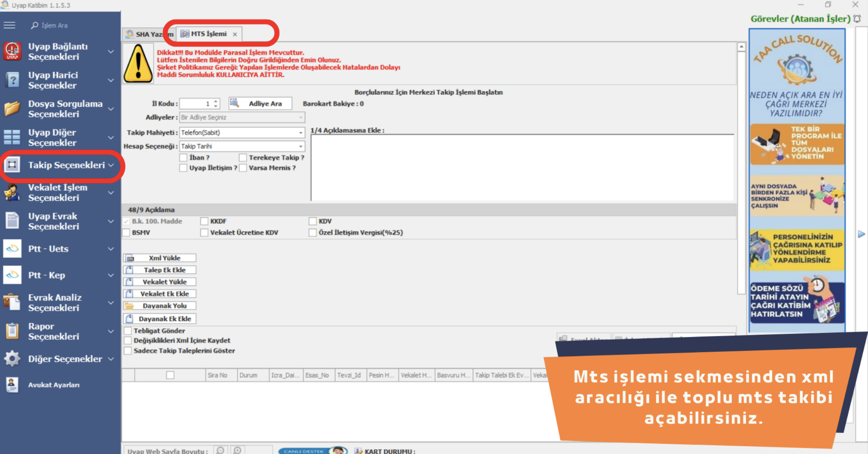Switch to the SHA Yazım tab

point(149,34)
